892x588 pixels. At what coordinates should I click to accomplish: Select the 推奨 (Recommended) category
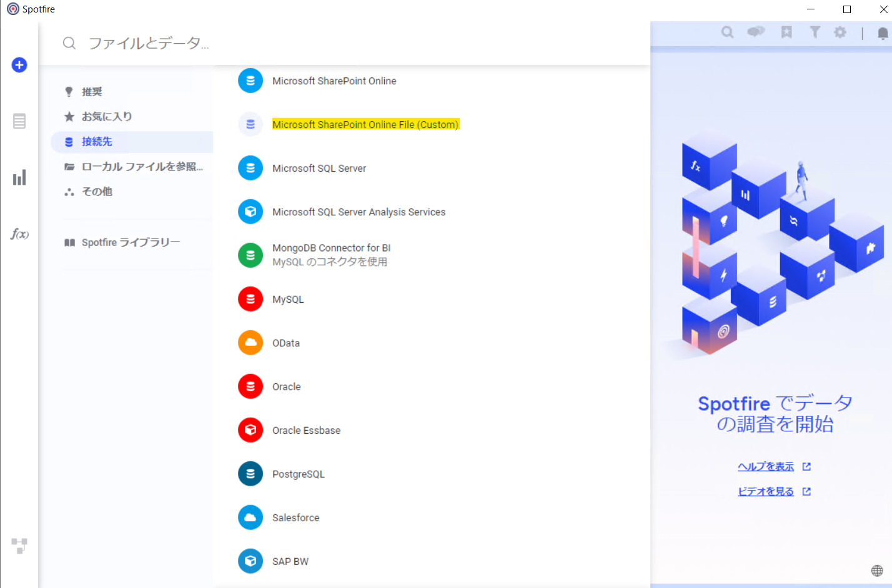(x=132, y=92)
